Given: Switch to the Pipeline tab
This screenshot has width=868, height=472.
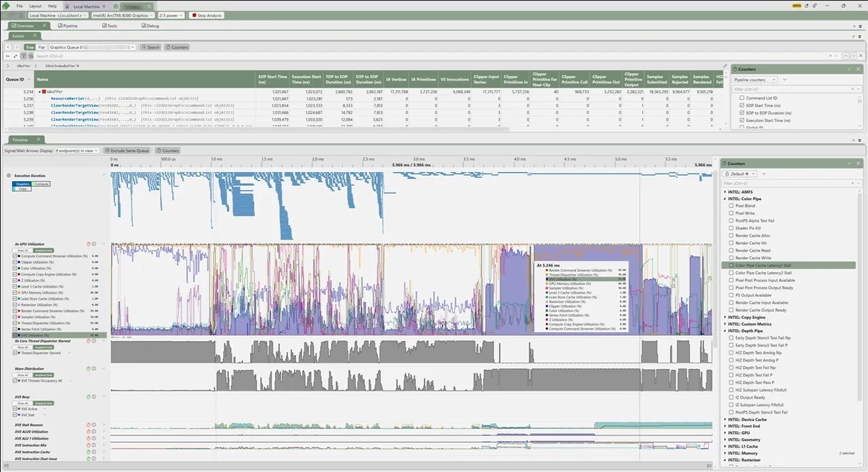Looking at the screenshot, I should click(x=68, y=26).
